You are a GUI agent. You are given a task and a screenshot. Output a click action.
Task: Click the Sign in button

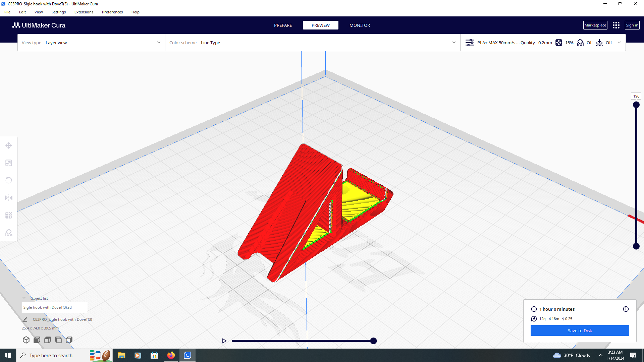coord(632,25)
